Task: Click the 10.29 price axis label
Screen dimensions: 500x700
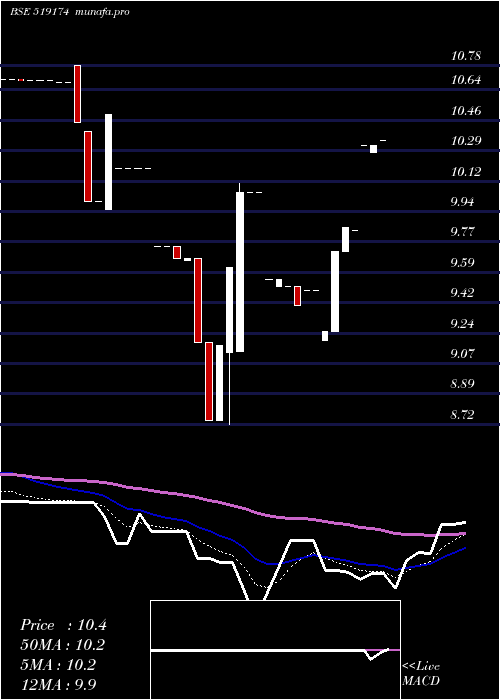Action: pyautogui.click(x=466, y=141)
